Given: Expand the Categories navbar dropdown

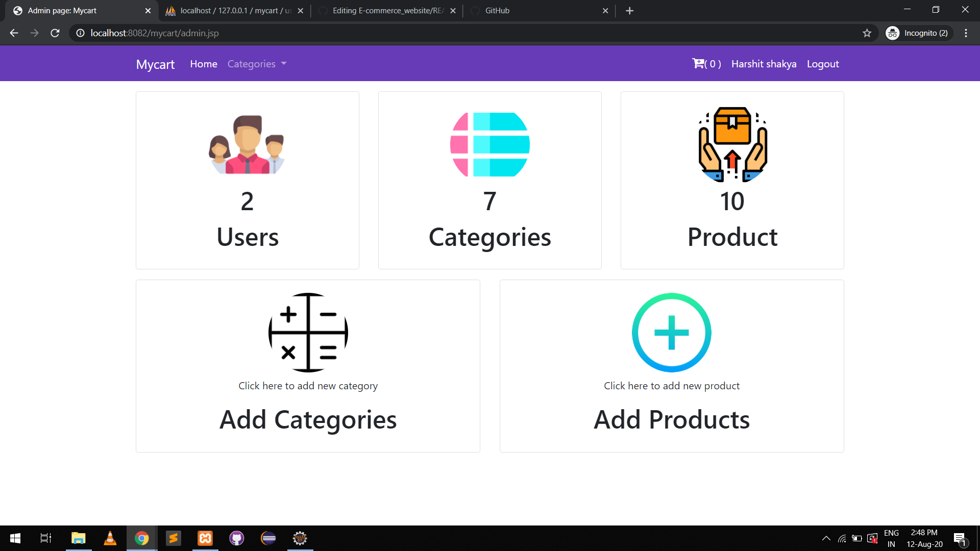Looking at the screenshot, I should [x=257, y=64].
